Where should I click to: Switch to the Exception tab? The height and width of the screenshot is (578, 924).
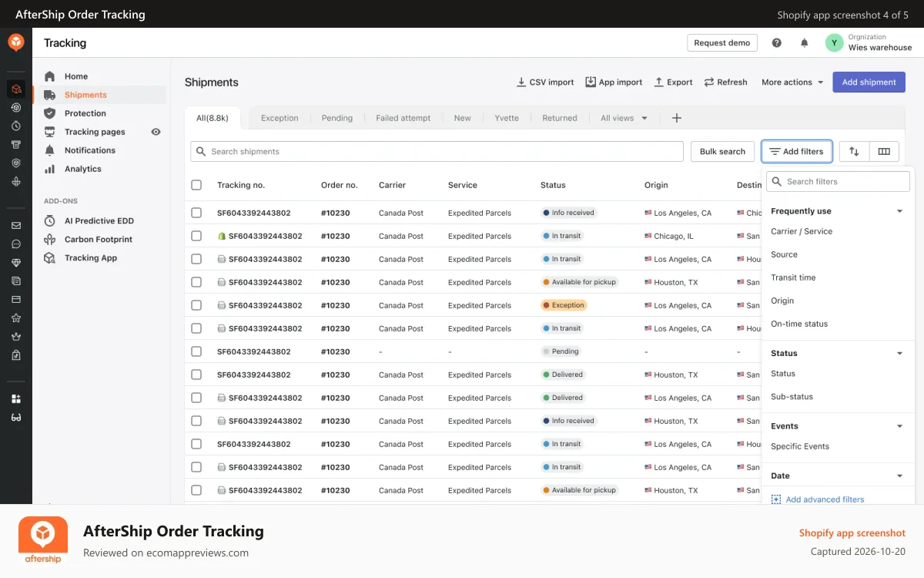pyautogui.click(x=280, y=118)
